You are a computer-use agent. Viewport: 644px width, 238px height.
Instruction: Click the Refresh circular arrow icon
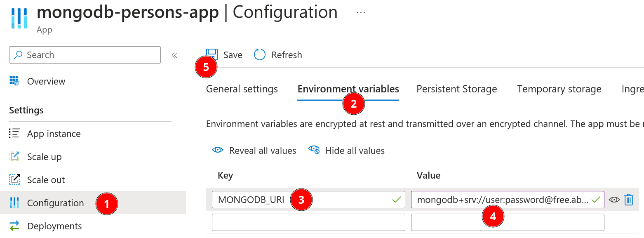point(260,55)
